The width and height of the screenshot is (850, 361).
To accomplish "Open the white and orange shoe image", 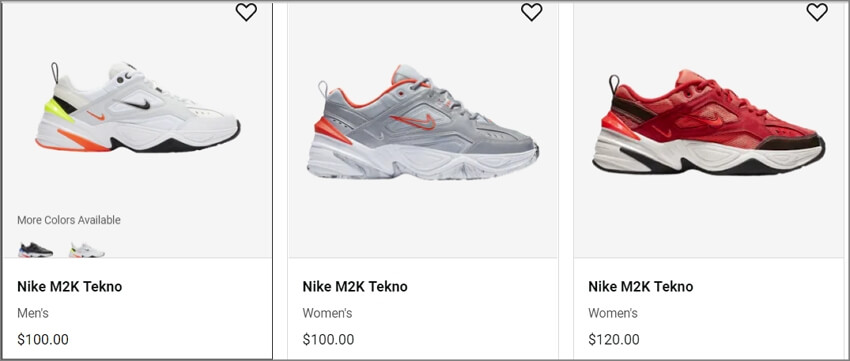I will tap(138, 107).
